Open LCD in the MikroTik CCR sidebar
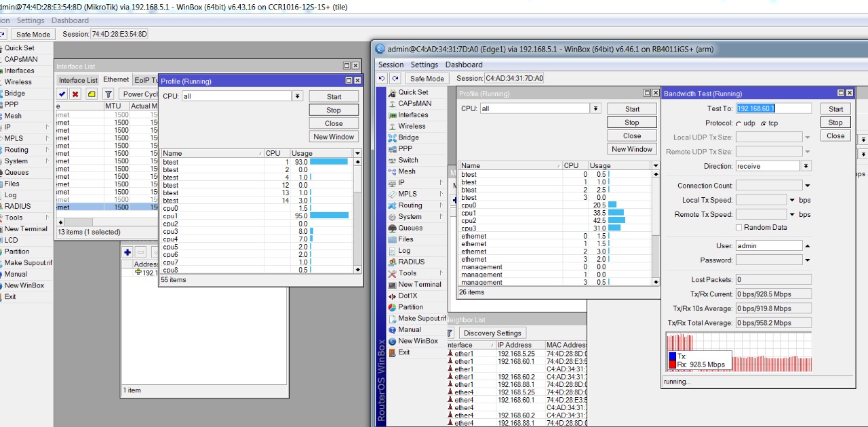 12,240
